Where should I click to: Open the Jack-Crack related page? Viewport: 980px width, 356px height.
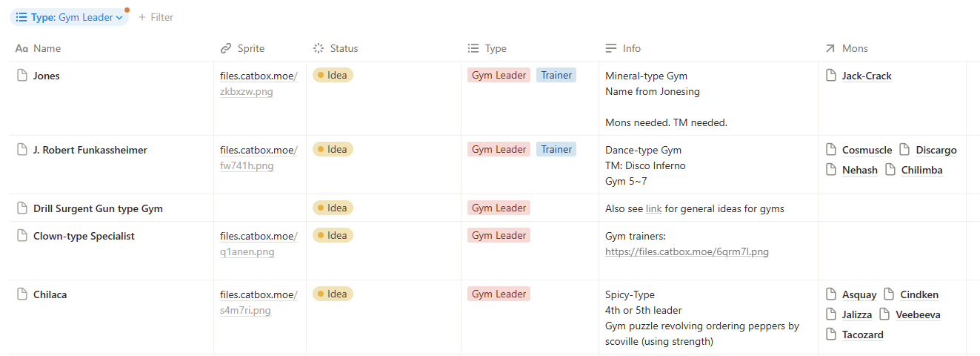(x=867, y=76)
